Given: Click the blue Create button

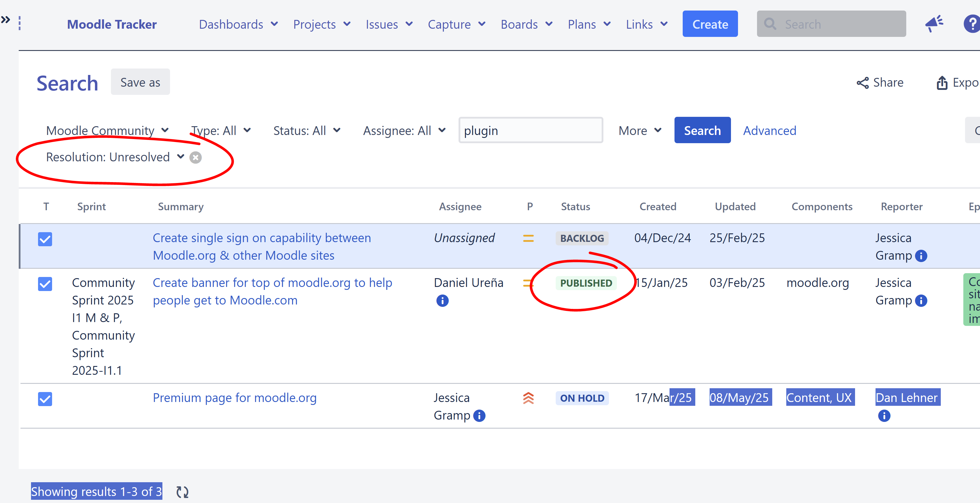Looking at the screenshot, I should [x=710, y=24].
